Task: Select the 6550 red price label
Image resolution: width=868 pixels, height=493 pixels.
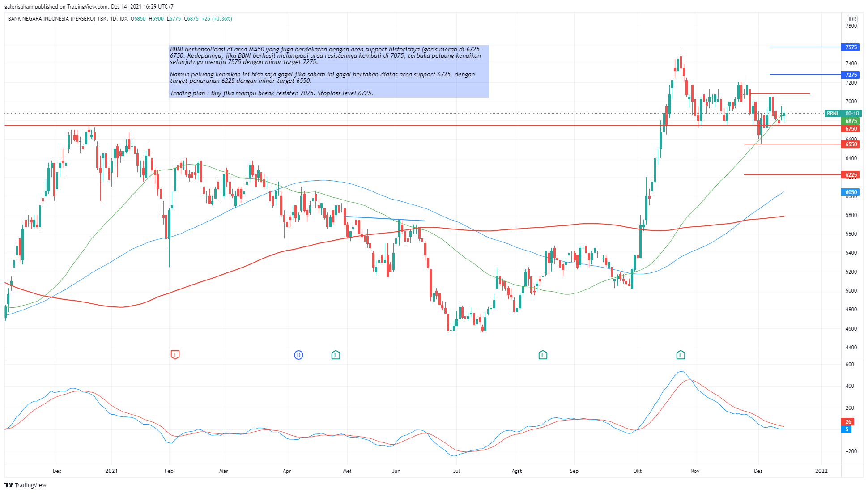Action: coord(851,144)
